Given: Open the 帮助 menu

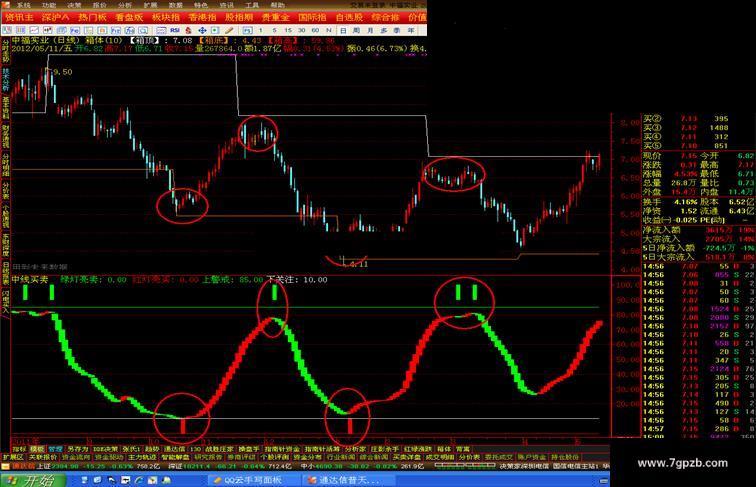Looking at the screenshot, I should tap(278, 5).
